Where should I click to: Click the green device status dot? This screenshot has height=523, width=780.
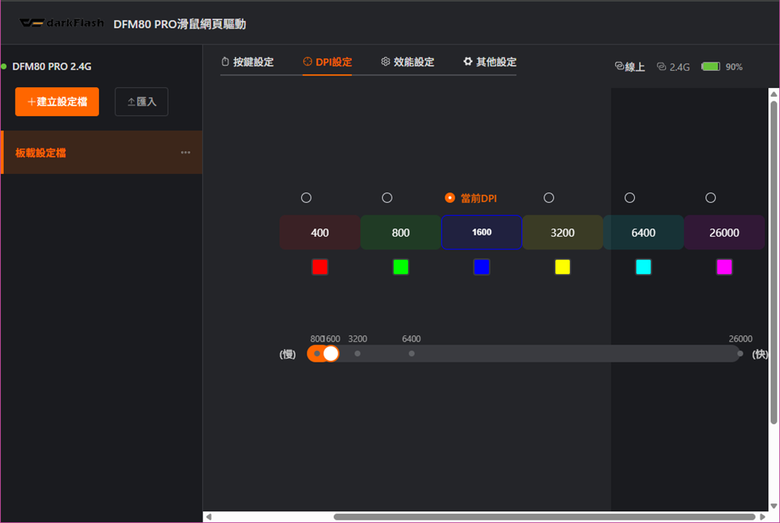click(x=3, y=66)
